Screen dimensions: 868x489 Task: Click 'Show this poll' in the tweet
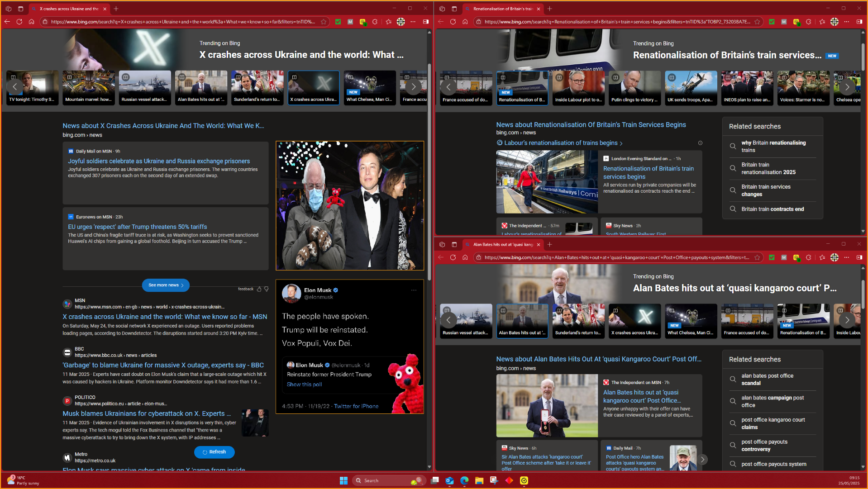click(304, 385)
